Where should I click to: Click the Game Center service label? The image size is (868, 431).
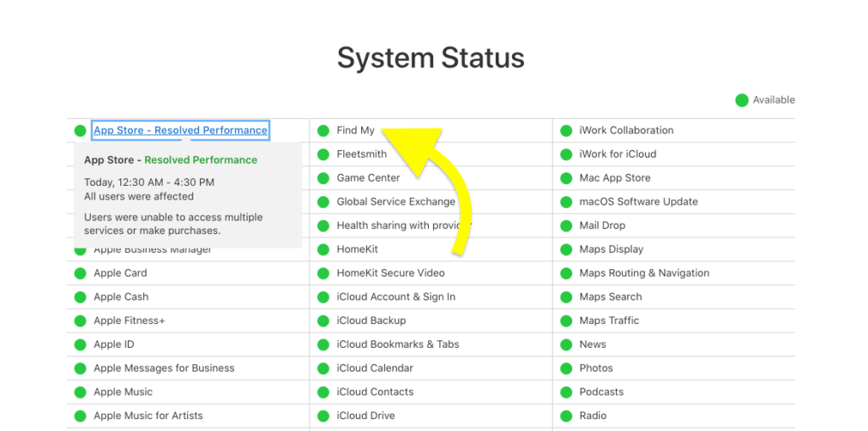[x=368, y=178]
